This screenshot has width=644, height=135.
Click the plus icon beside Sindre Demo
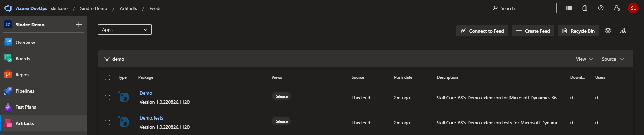tap(79, 24)
